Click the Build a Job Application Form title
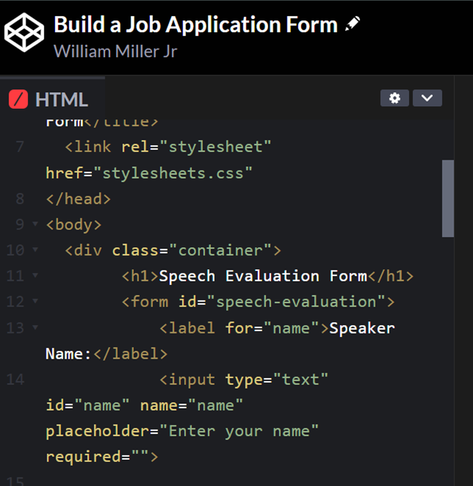The image size is (473, 486). coord(196,24)
